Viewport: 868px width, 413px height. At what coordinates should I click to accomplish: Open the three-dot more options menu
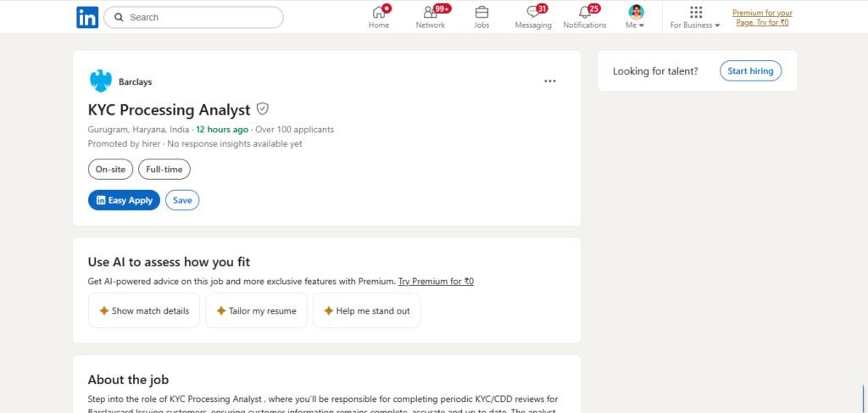[x=549, y=81]
